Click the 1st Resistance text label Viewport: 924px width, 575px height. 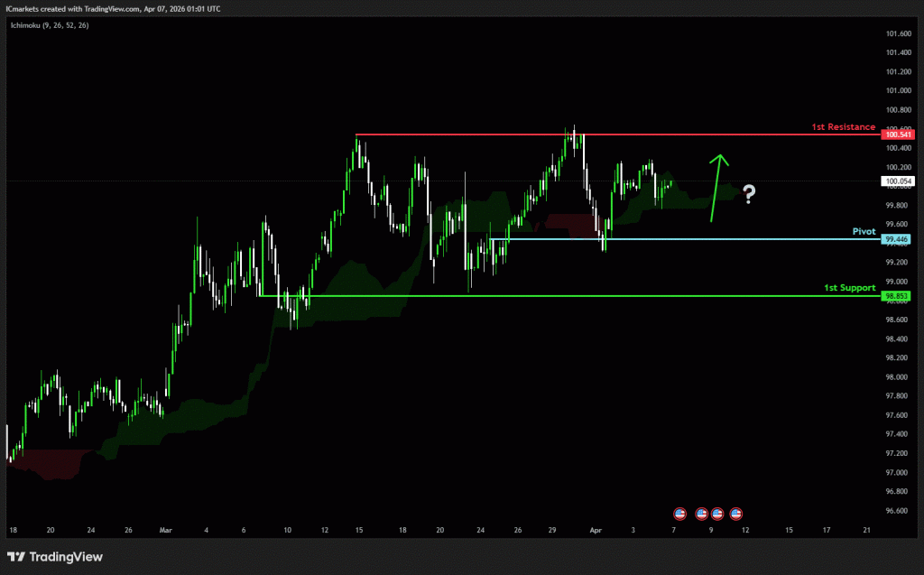pyautogui.click(x=843, y=127)
